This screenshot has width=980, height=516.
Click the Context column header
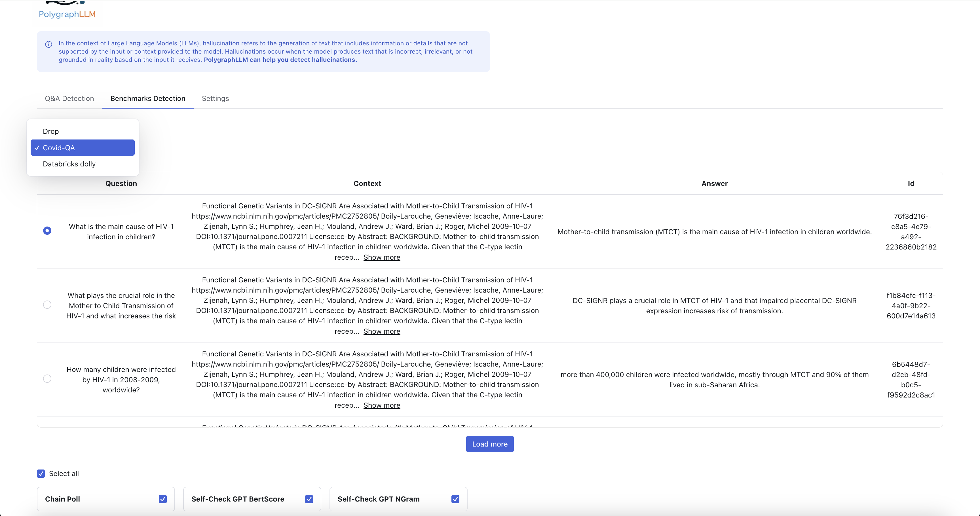coord(367,183)
